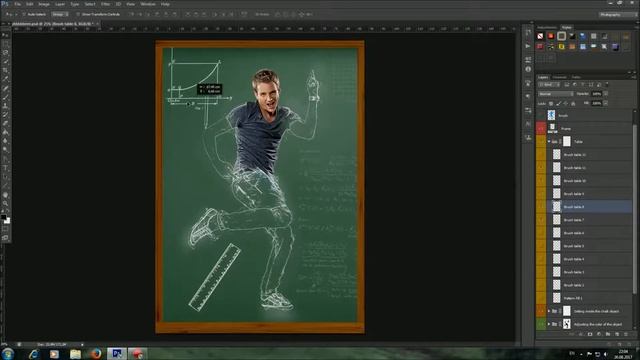Select the Horizontal Type tool

click(x=6, y=168)
